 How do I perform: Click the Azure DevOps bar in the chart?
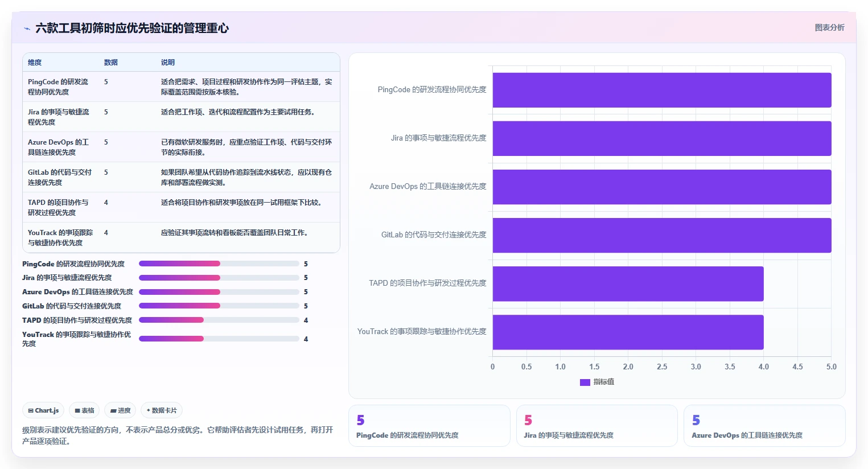[x=662, y=187]
